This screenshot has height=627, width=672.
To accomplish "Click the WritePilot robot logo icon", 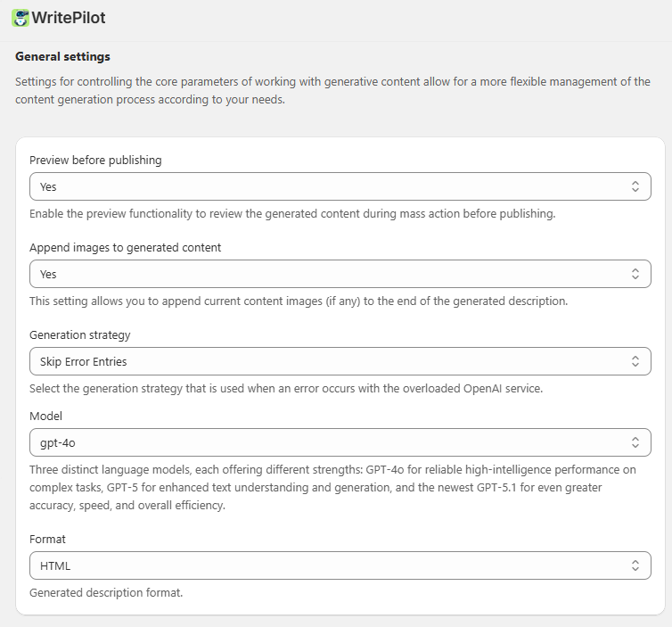I will point(20,18).
